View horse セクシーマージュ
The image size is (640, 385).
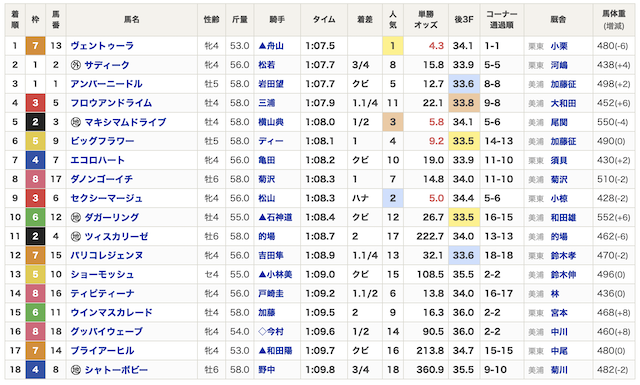point(106,198)
